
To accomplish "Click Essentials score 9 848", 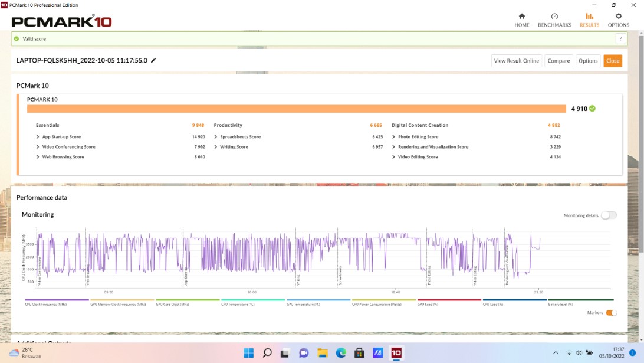I will [198, 125].
